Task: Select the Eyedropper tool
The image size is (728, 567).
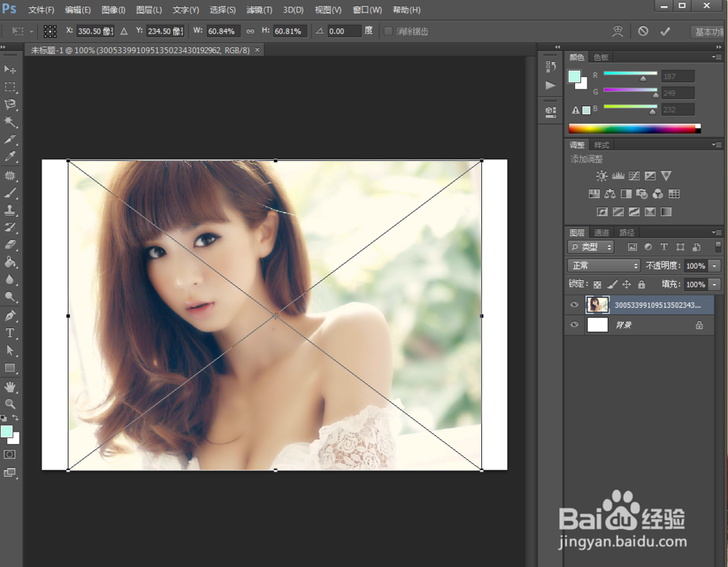Action: [9, 156]
